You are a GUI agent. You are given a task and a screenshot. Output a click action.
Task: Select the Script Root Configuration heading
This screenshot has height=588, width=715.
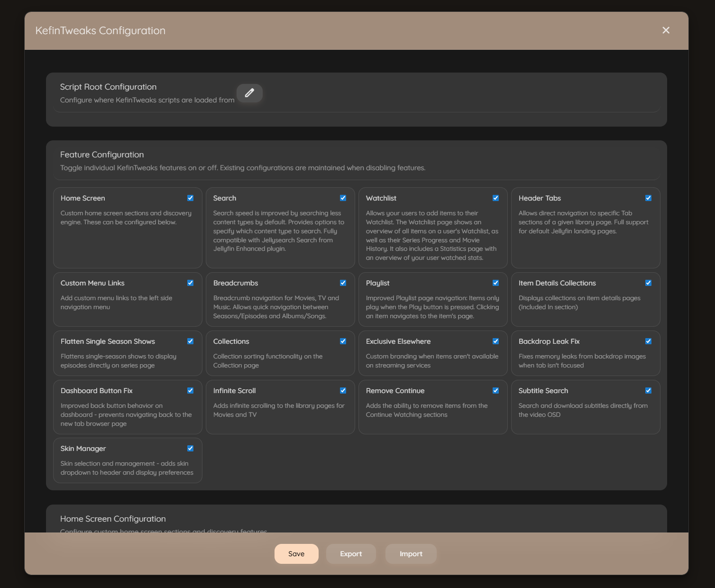108,87
